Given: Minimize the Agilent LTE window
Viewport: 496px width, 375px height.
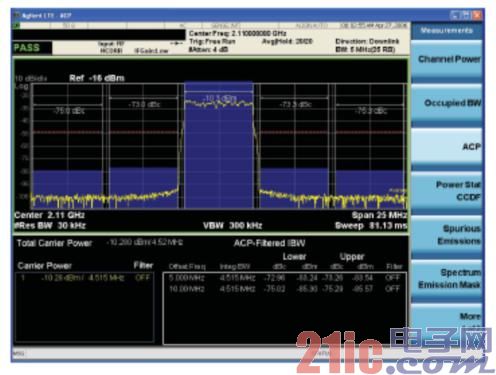Looking at the screenshot, I should 455,15.
